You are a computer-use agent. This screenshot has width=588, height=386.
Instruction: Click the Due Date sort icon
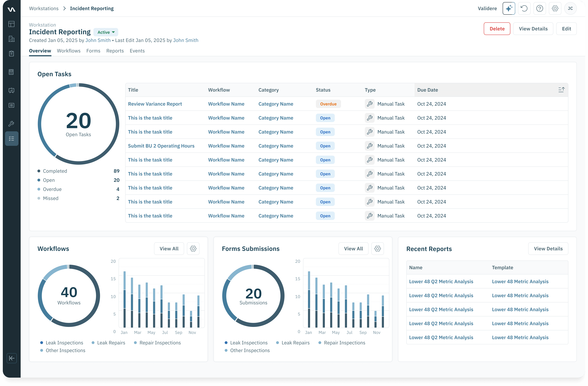point(561,90)
